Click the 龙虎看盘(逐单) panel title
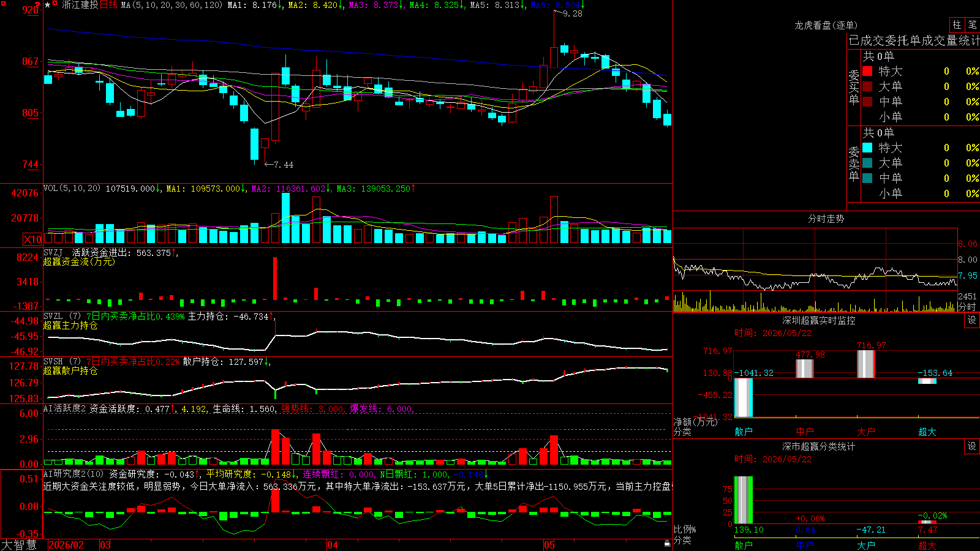980x551 pixels. tap(826, 25)
